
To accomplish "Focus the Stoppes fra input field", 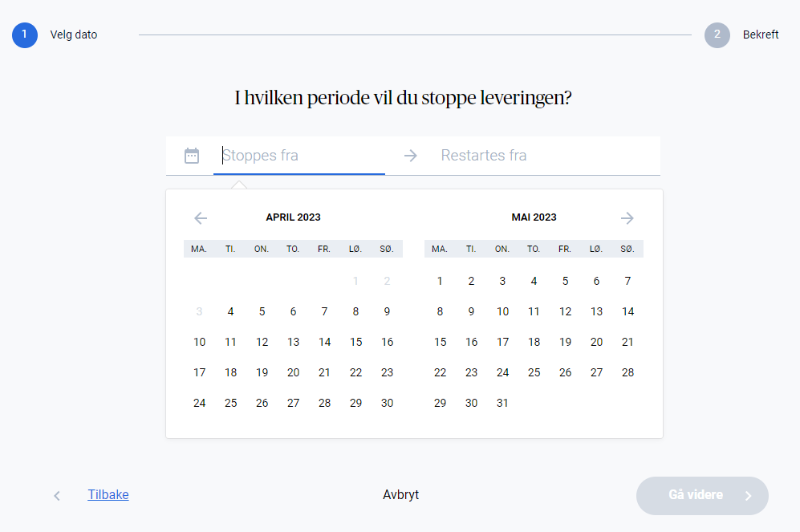I will (x=301, y=156).
